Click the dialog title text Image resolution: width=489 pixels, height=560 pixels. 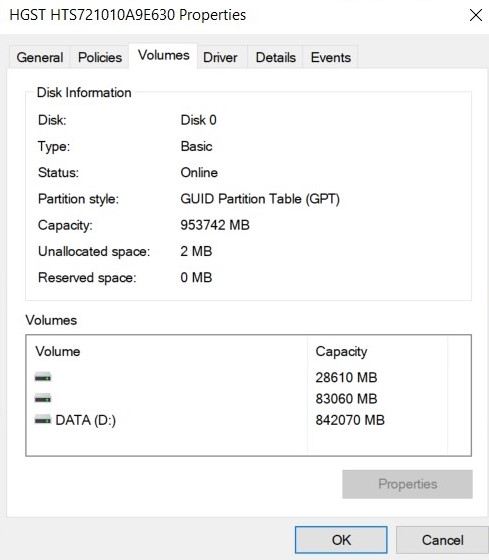pos(128,15)
